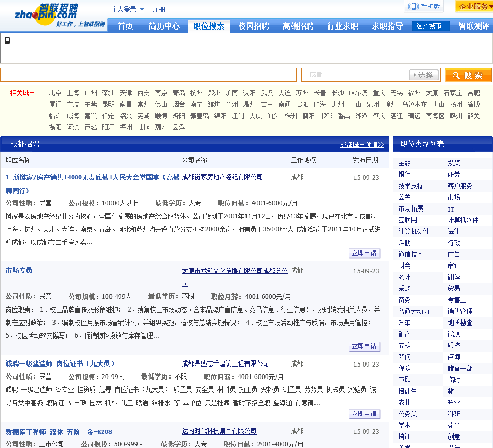Select the 教育 job category
The image size is (493, 448).
[454, 425]
